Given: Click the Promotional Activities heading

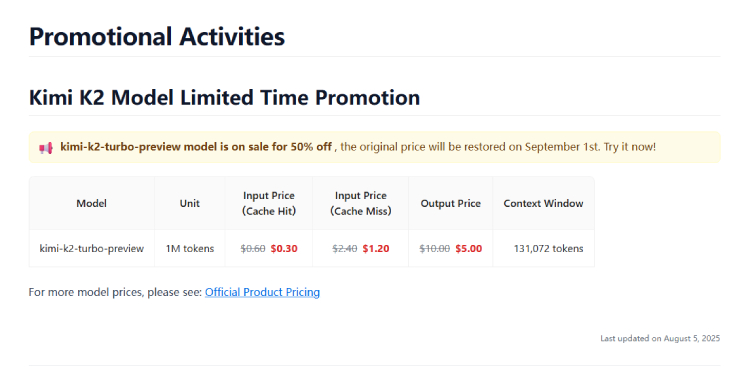Looking at the screenshot, I should click(157, 37).
